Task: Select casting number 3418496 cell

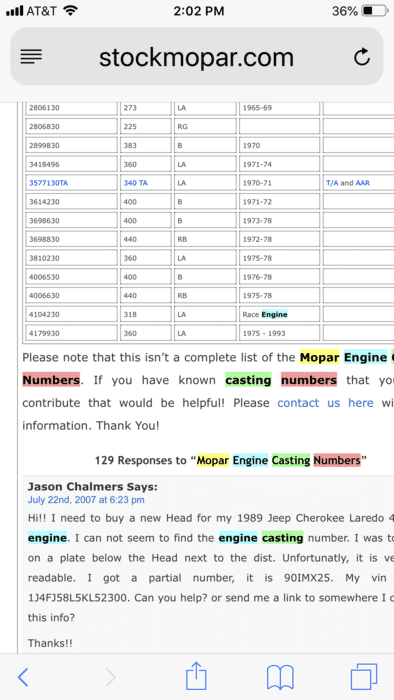Action: pos(71,164)
